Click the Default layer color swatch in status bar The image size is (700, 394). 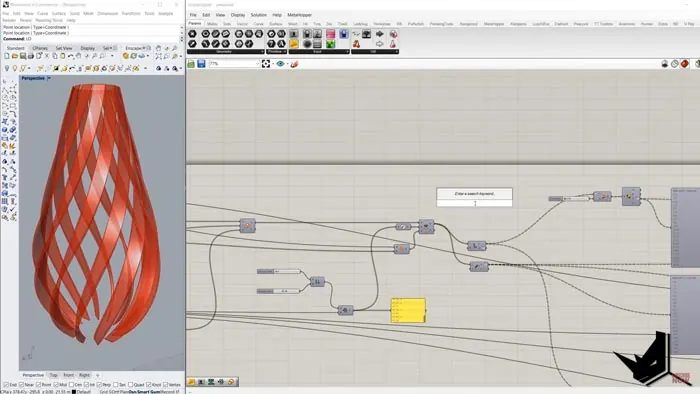(x=74, y=392)
